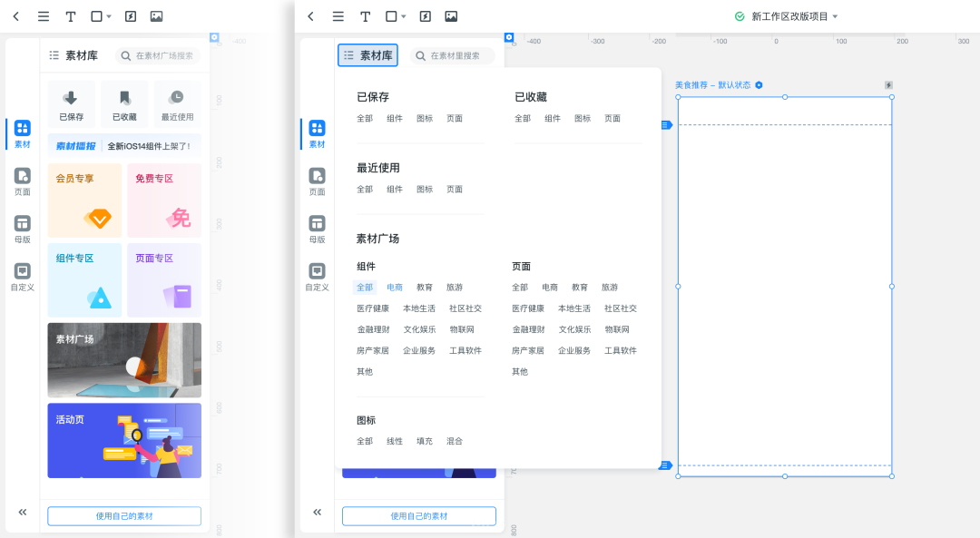Open the 组件专区 card
The image size is (980, 538).
tap(84, 280)
